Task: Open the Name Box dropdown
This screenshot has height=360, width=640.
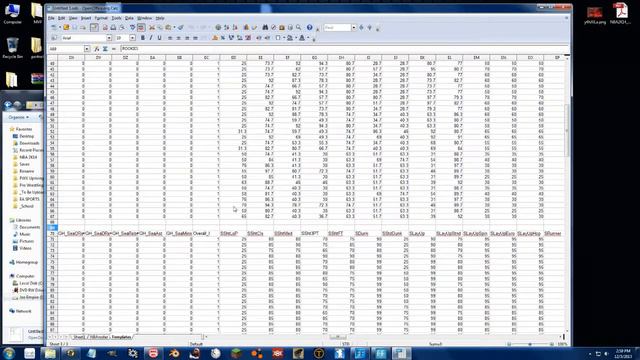Action: (87, 49)
